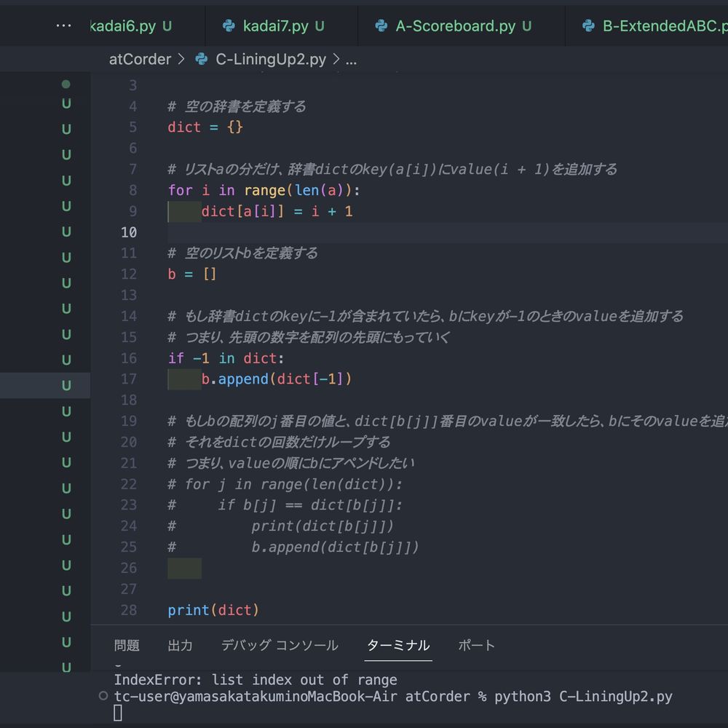Screen dimensions: 728x728
Task: Switch to the kadai6.py tab
Action: [131, 26]
